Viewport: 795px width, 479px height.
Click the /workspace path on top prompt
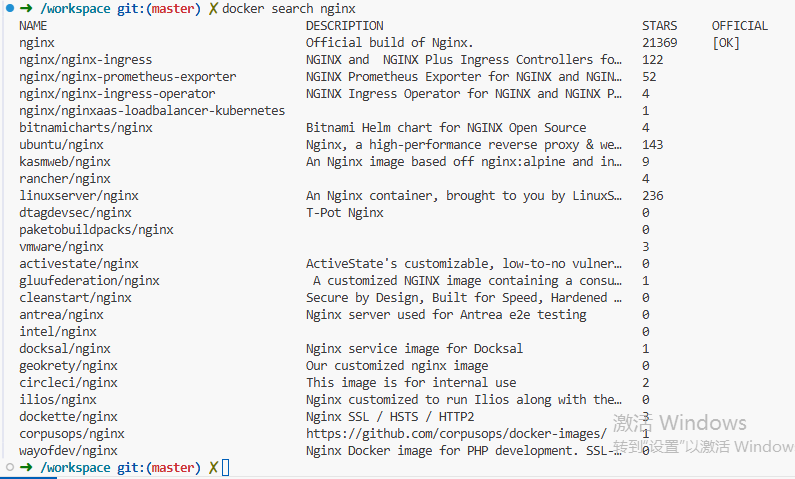coord(75,9)
